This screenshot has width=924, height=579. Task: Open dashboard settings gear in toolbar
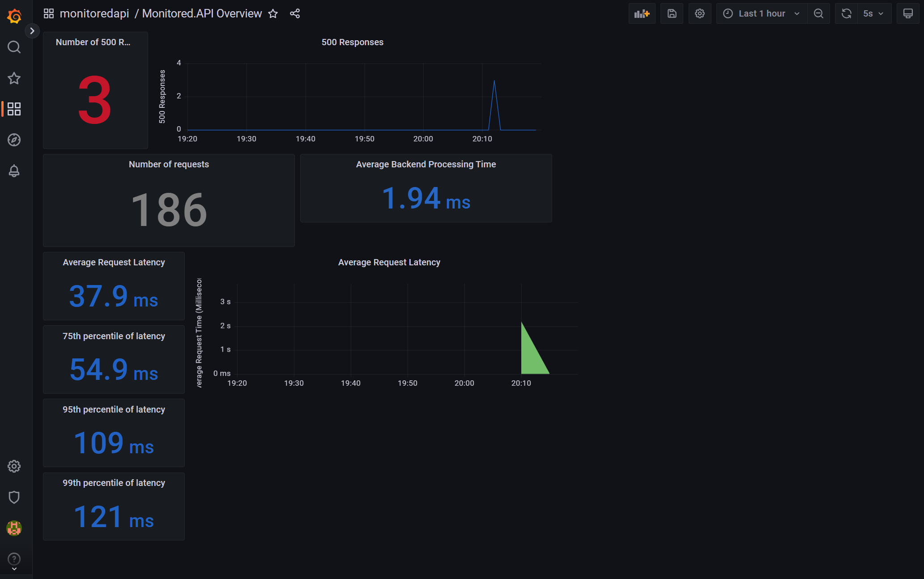coord(700,13)
